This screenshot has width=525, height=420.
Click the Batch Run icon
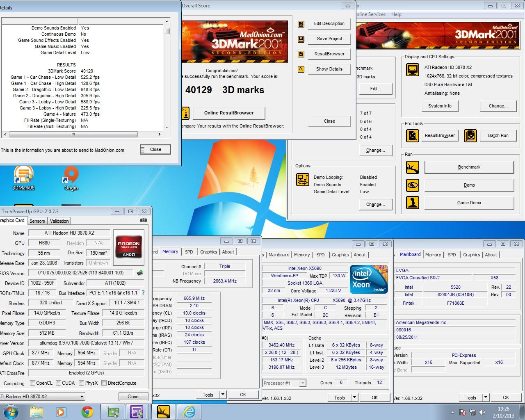(470, 135)
